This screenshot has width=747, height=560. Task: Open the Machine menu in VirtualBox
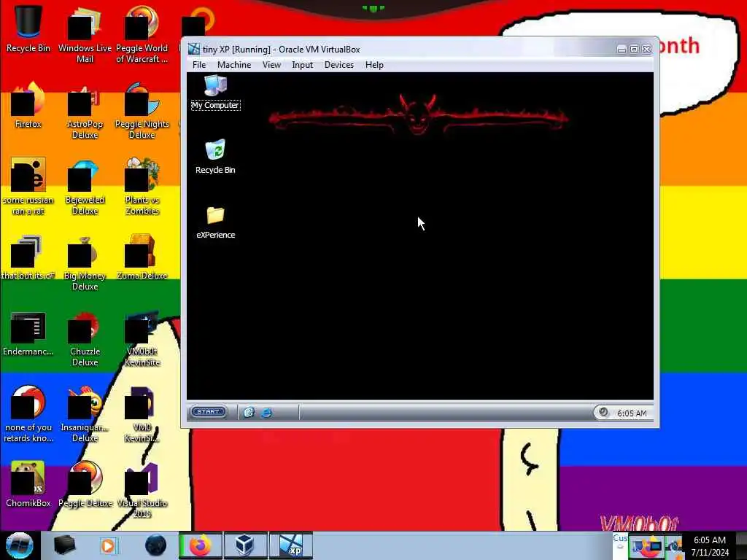tap(234, 65)
